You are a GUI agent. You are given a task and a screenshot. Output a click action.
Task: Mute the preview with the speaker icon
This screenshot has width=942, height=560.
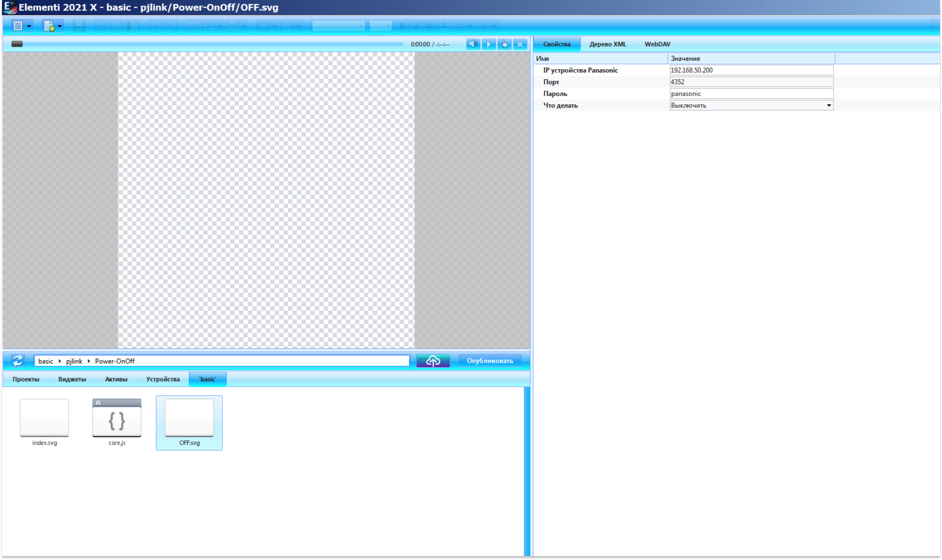point(473,44)
